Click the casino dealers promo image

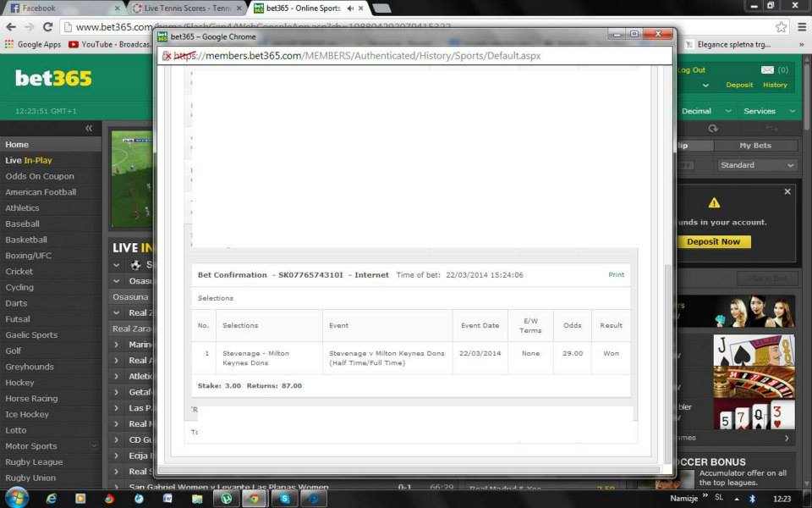754,312
